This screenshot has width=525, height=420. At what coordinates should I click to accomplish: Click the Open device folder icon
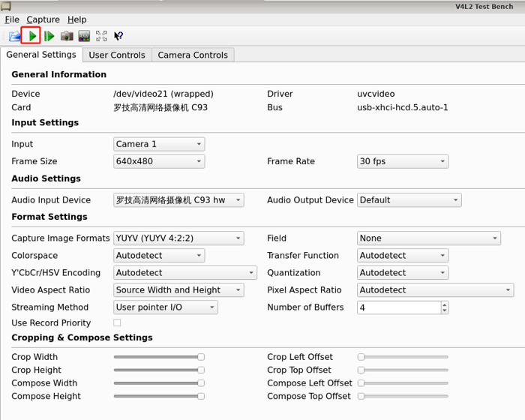[x=14, y=36]
